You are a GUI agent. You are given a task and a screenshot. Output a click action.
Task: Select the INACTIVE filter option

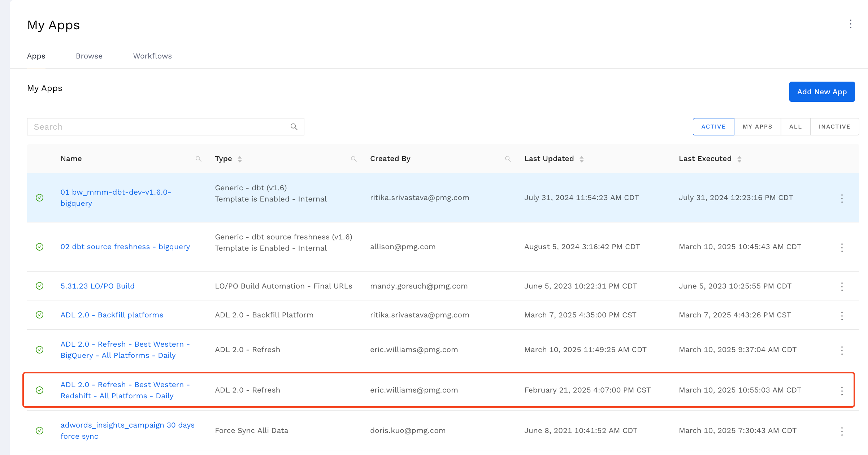click(x=834, y=127)
